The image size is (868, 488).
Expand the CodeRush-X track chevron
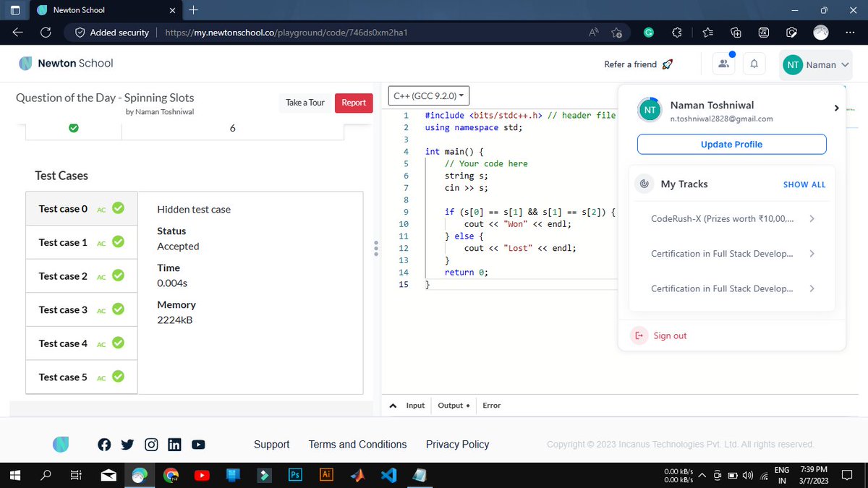pyautogui.click(x=812, y=219)
